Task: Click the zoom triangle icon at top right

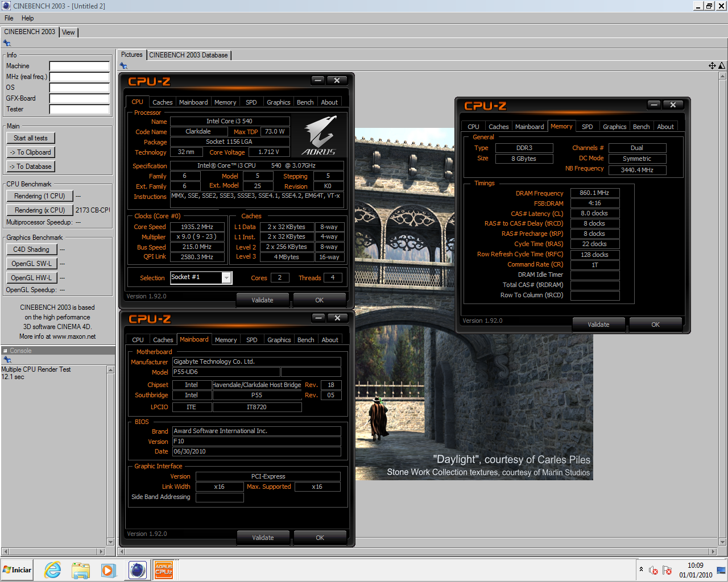Action: pyautogui.click(x=722, y=65)
